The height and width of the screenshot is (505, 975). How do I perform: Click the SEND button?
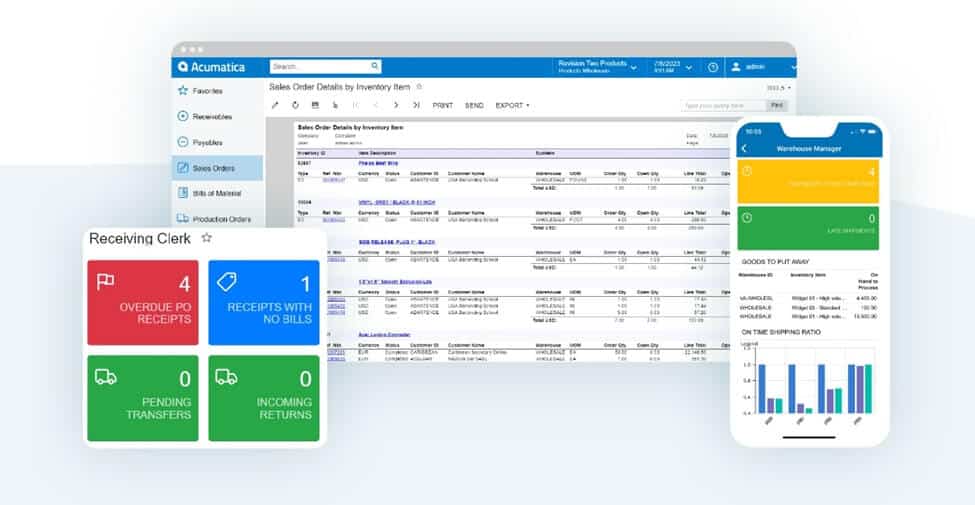click(474, 106)
